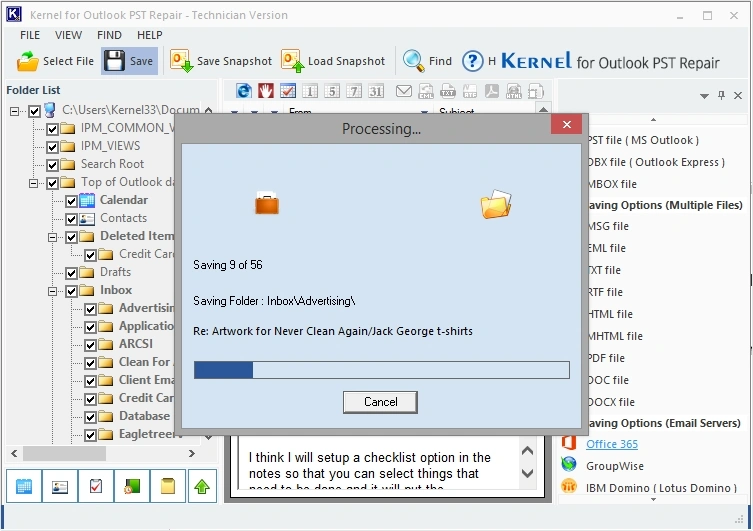Click the Load Snapshot button
This screenshot has width=753, height=531.
coord(333,61)
